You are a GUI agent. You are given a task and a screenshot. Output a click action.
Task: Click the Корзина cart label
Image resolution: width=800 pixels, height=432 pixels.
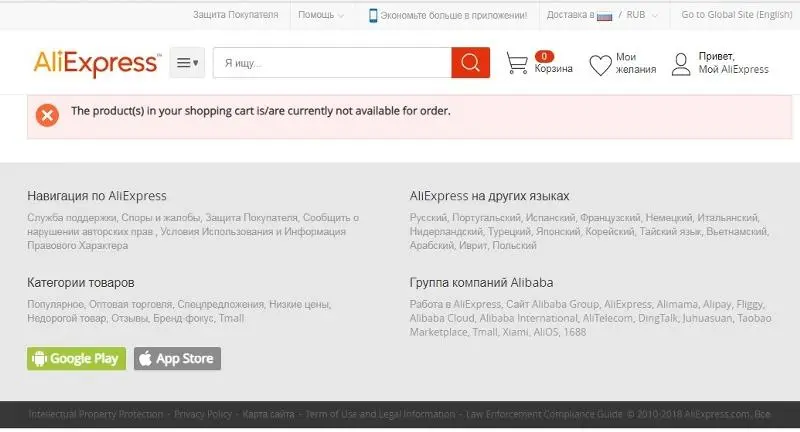554,68
